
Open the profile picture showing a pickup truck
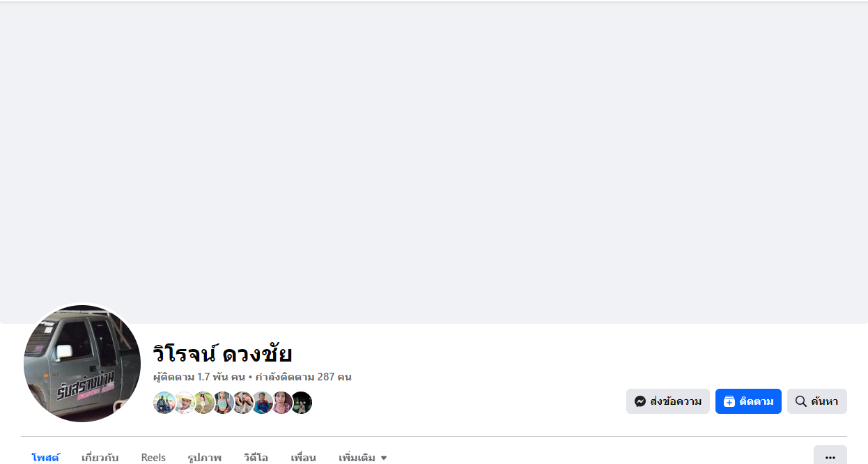(82, 364)
